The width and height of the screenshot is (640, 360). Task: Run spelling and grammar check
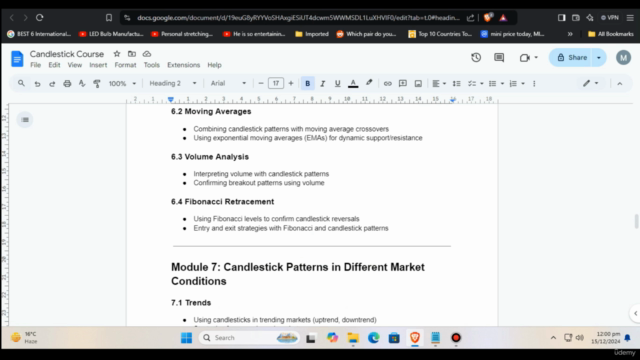[82, 84]
